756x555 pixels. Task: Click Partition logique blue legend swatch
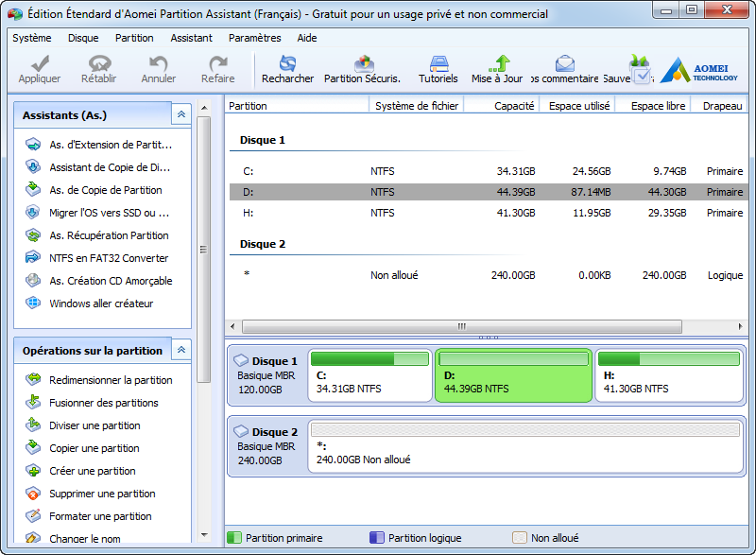tap(376, 538)
